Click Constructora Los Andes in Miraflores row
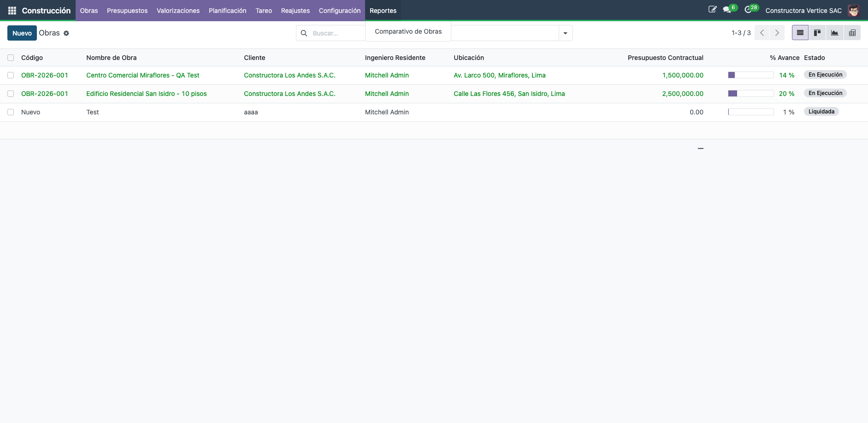Screen dimensions: 868x423 tap(289, 75)
